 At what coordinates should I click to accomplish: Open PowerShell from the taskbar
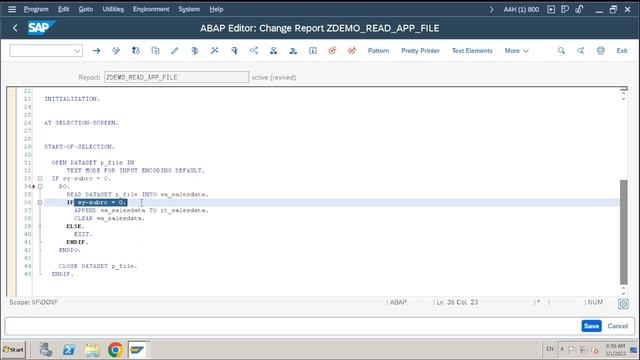coord(69,350)
